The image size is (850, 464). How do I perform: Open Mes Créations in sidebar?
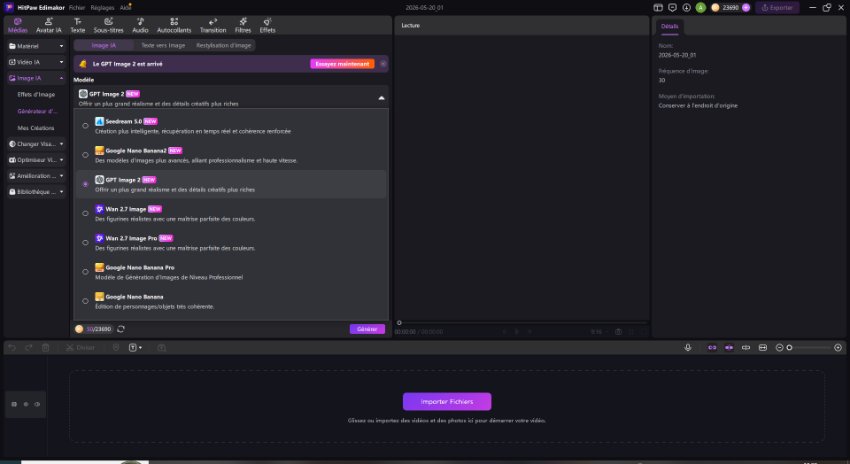[36, 128]
